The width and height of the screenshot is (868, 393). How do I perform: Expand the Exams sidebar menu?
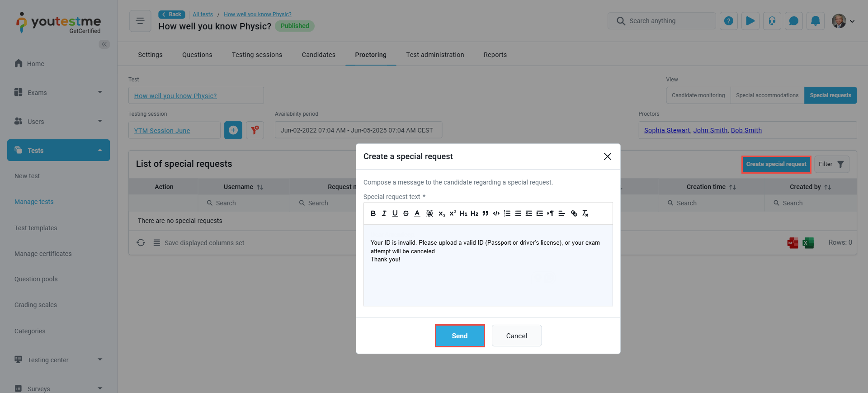point(58,92)
